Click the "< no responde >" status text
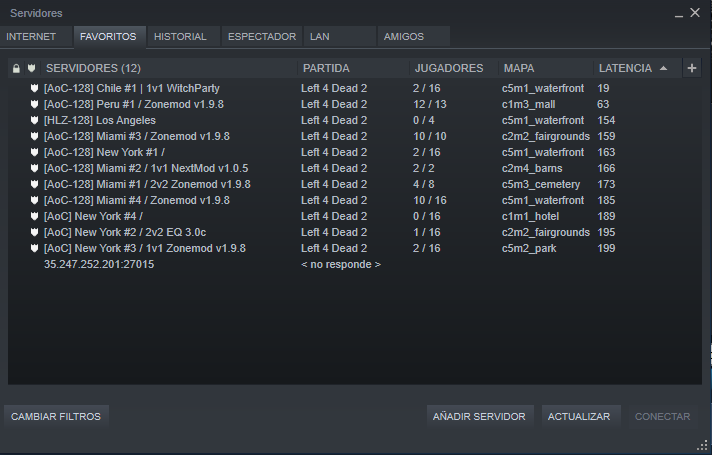 click(x=341, y=264)
